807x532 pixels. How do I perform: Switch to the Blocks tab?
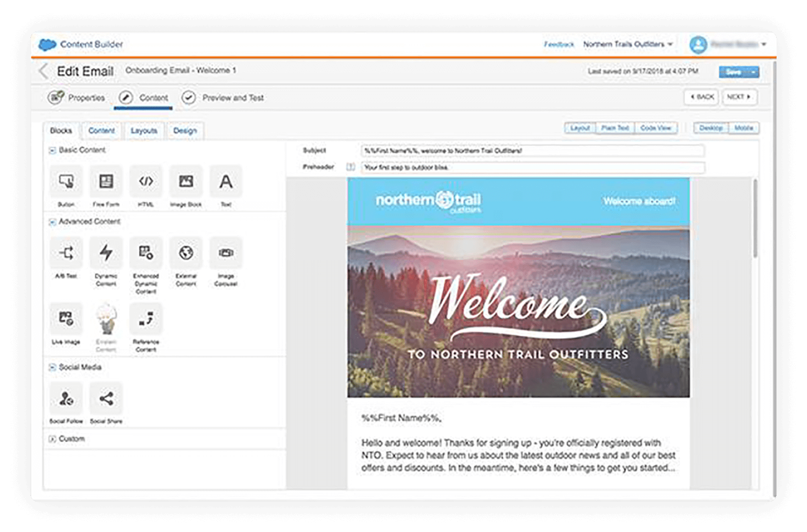[x=61, y=131]
